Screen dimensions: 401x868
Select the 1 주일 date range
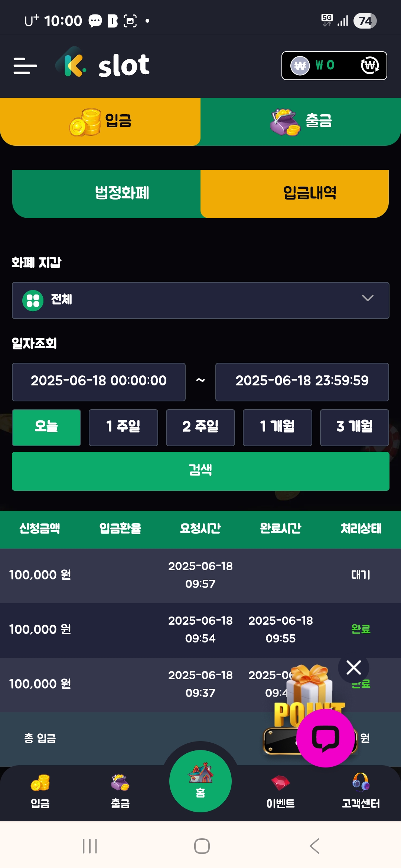(123, 427)
